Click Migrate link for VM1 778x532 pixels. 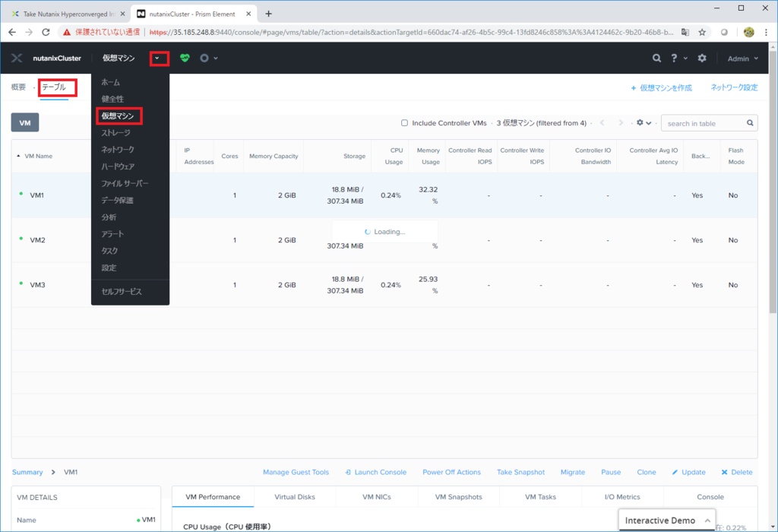pyautogui.click(x=573, y=472)
